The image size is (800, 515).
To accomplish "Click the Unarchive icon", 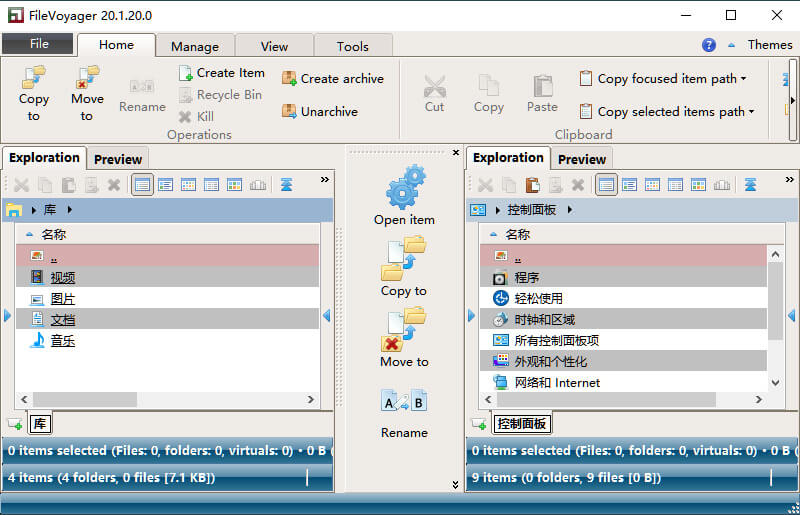I will [289, 111].
